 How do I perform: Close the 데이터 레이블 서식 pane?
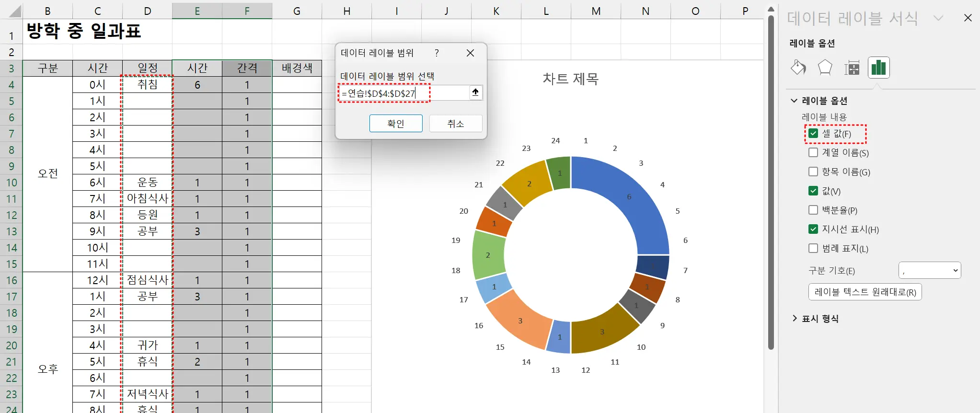(x=968, y=18)
